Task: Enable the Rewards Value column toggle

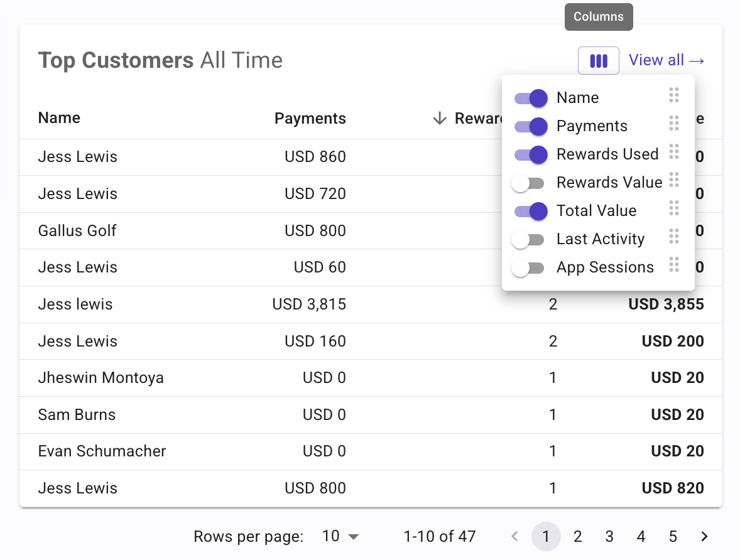Action: [x=528, y=183]
